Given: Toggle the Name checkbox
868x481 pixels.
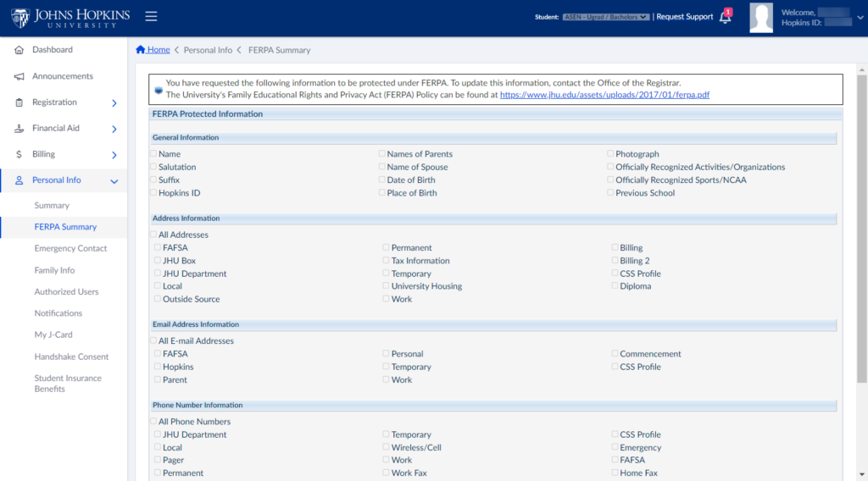Looking at the screenshot, I should click(153, 153).
